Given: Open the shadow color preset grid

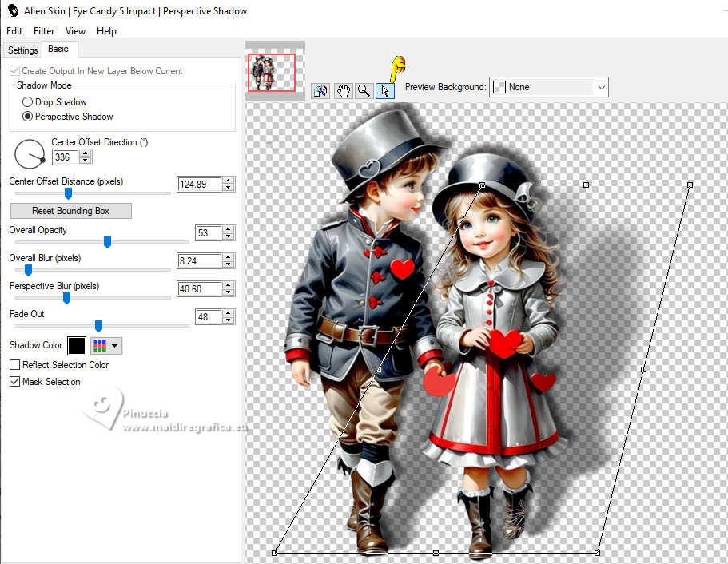Looking at the screenshot, I should (x=106, y=345).
